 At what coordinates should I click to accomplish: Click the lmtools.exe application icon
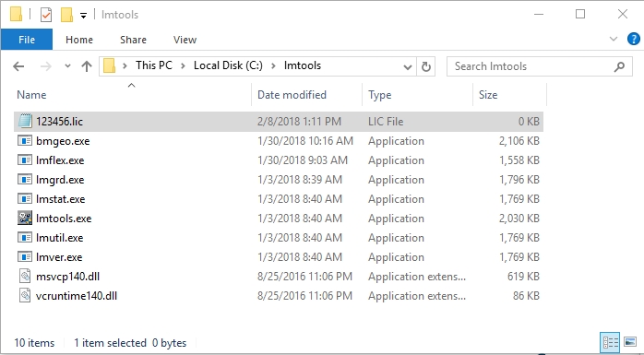point(25,218)
